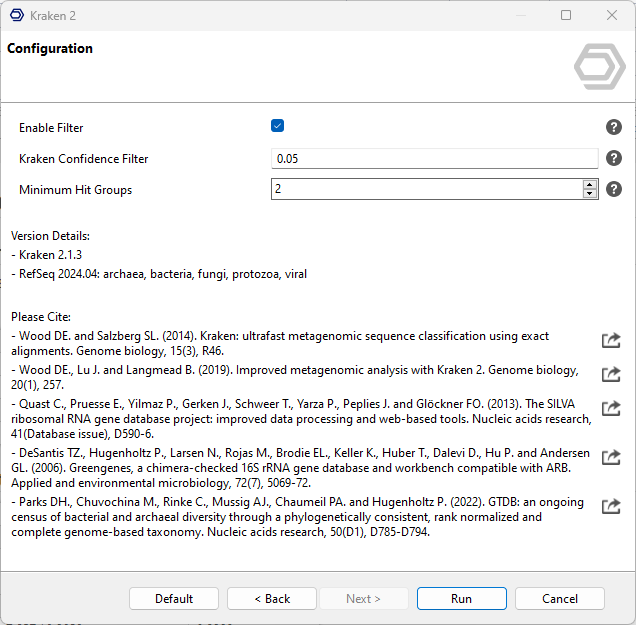This screenshot has height=625, width=636.
Task: Maximize the Kraken 2 window
Action: (x=566, y=15)
